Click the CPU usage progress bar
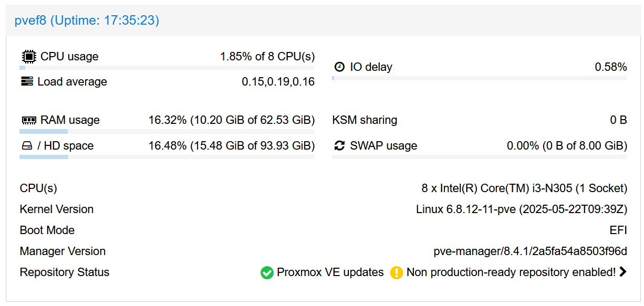The height and width of the screenshot is (306, 644). pos(167,68)
